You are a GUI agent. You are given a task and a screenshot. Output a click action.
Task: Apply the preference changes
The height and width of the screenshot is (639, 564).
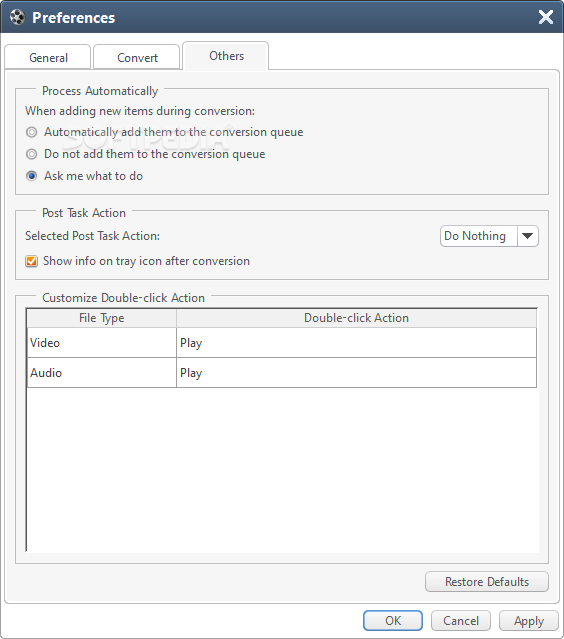pyautogui.click(x=529, y=621)
